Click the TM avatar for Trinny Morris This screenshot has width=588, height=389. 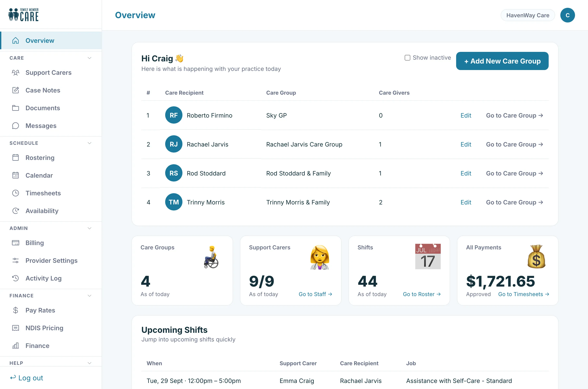point(174,202)
